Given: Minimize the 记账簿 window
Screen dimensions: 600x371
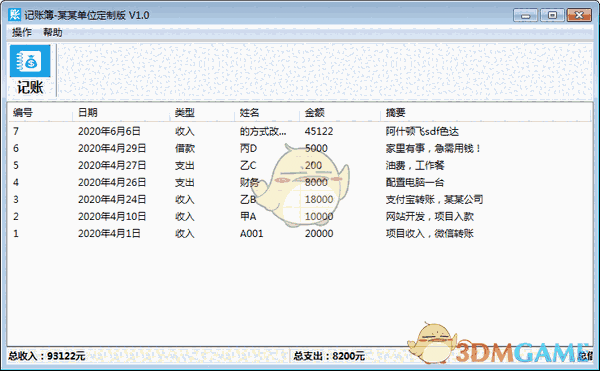Looking at the screenshot, I should tap(525, 15).
